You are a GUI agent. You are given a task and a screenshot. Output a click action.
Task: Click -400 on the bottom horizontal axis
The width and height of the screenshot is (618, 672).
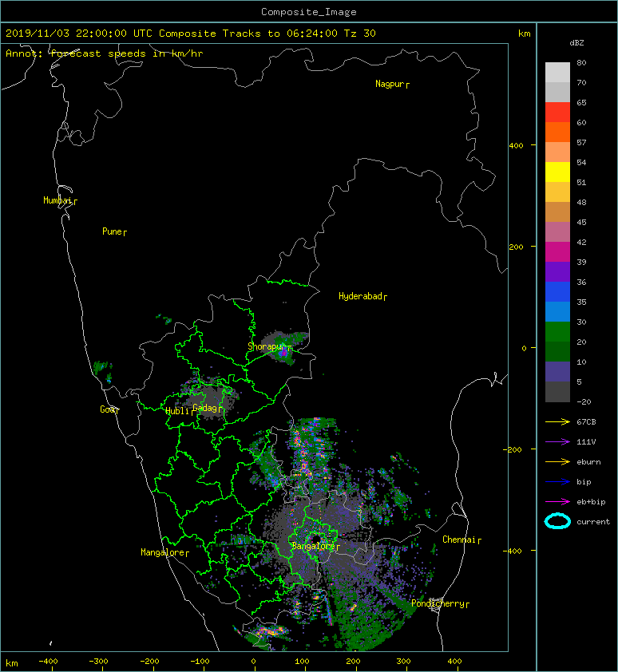48,662
